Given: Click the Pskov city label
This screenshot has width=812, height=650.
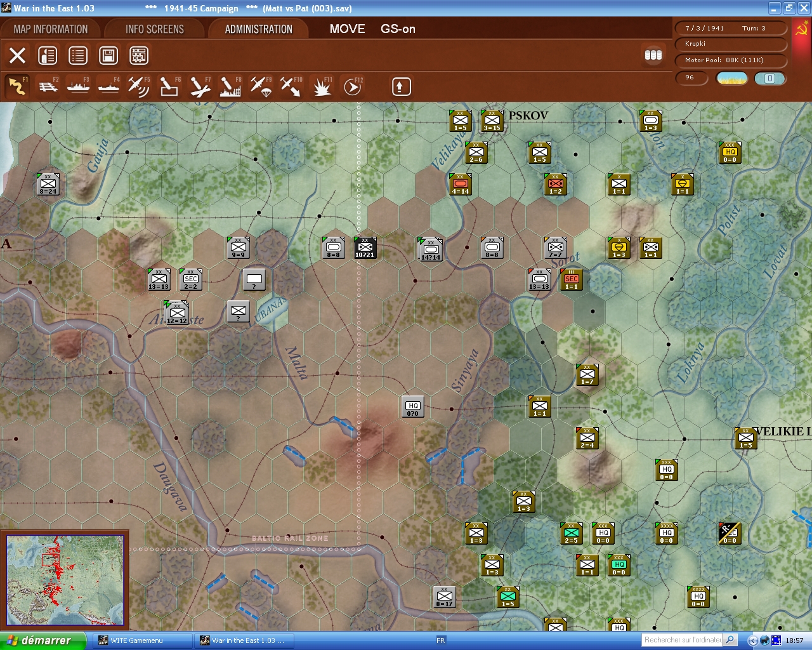Looking at the screenshot, I should pyautogui.click(x=528, y=116).
